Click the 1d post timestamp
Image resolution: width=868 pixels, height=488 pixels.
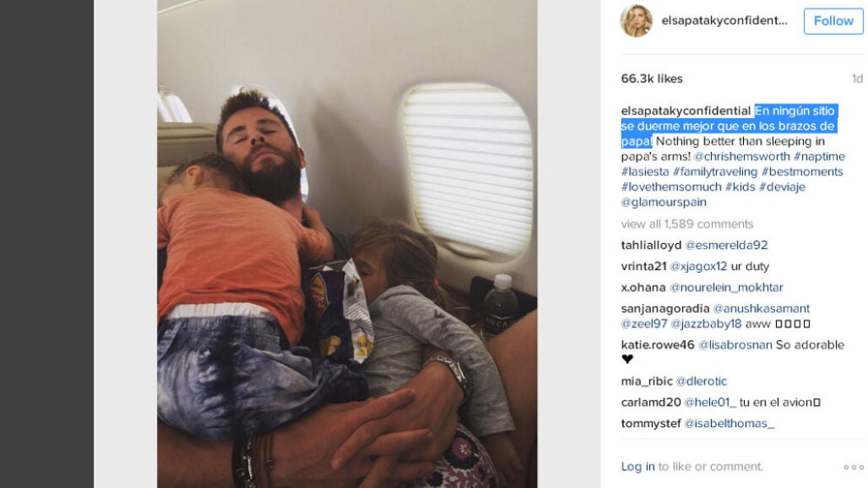pos(857,79)
